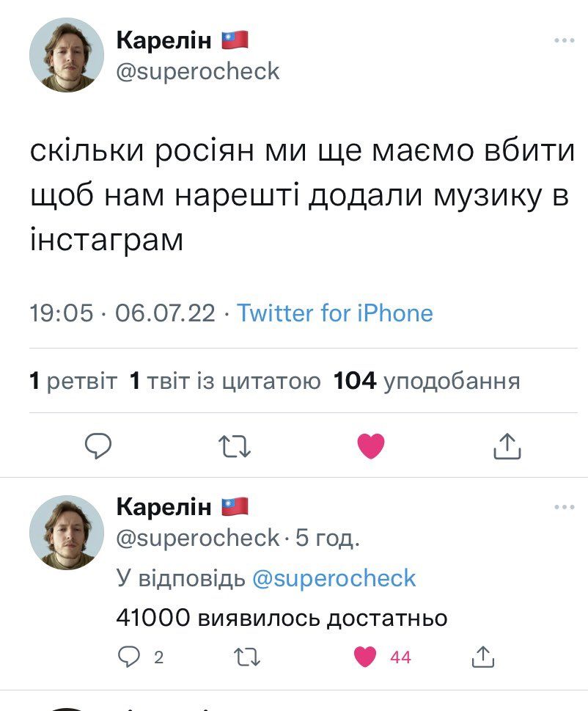Share the reply tweet
This screenshot has width=588, height=711.
coord(482,657)
